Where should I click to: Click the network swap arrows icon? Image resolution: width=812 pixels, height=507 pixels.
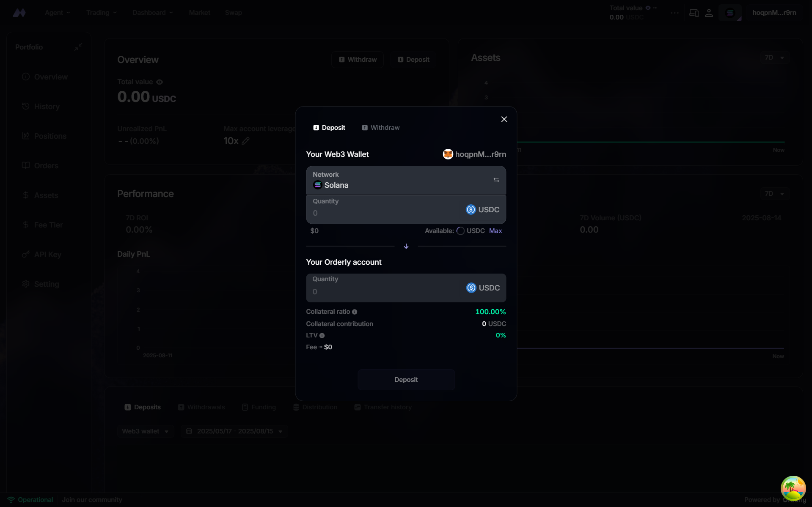[x=496, y=180]
